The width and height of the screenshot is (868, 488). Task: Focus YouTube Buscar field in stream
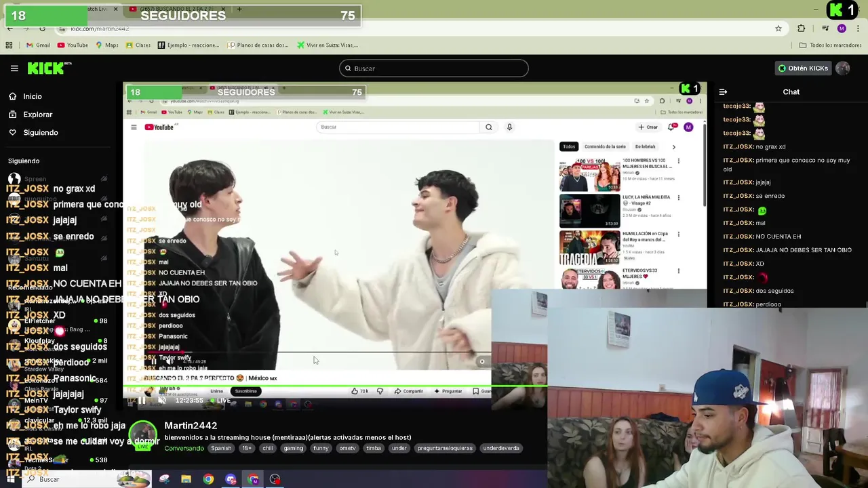[x=397, y=127]
